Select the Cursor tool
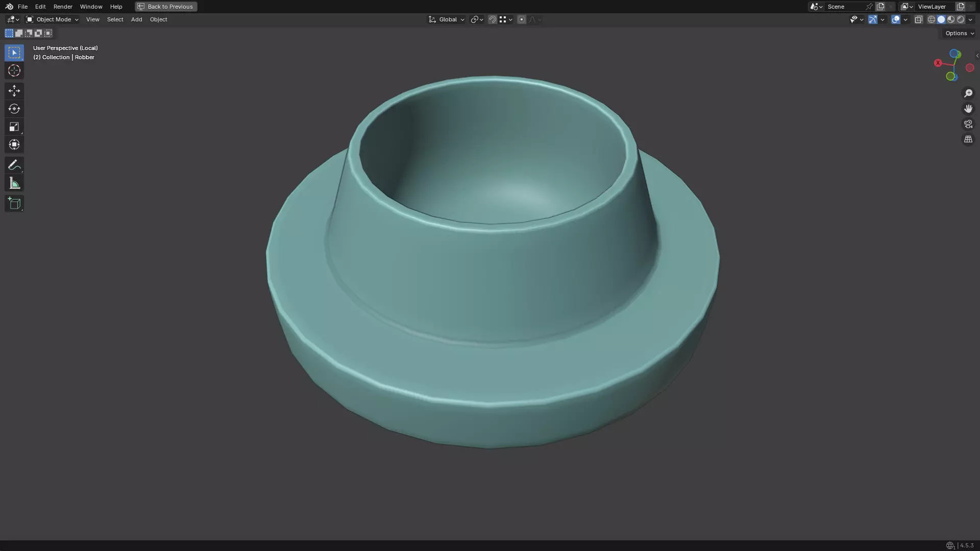980x551 pixels. coord(14,70)
